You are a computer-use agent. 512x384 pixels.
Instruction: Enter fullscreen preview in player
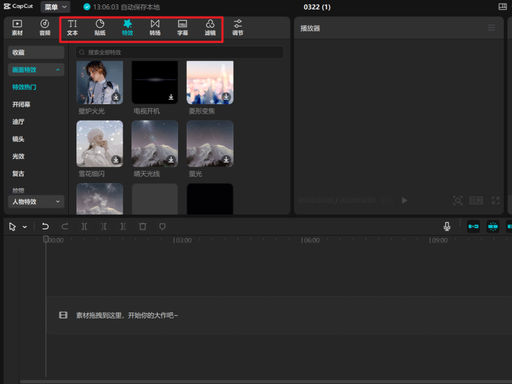[x=496, y=200]
